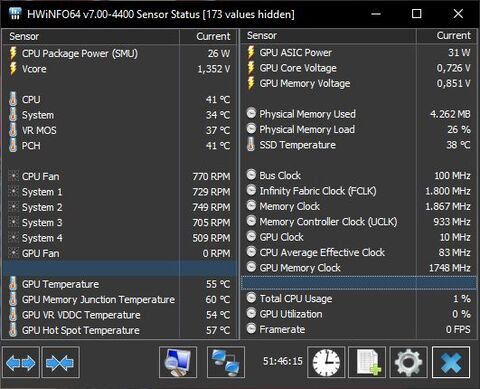Click left panel Current column header
Viewport: 480px width, 389px height.
point(209,36)
